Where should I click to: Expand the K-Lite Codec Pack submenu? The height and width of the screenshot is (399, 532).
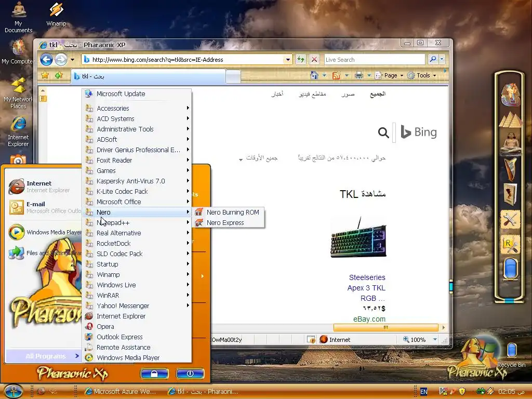pyautogui.click(x=137, y=191)
